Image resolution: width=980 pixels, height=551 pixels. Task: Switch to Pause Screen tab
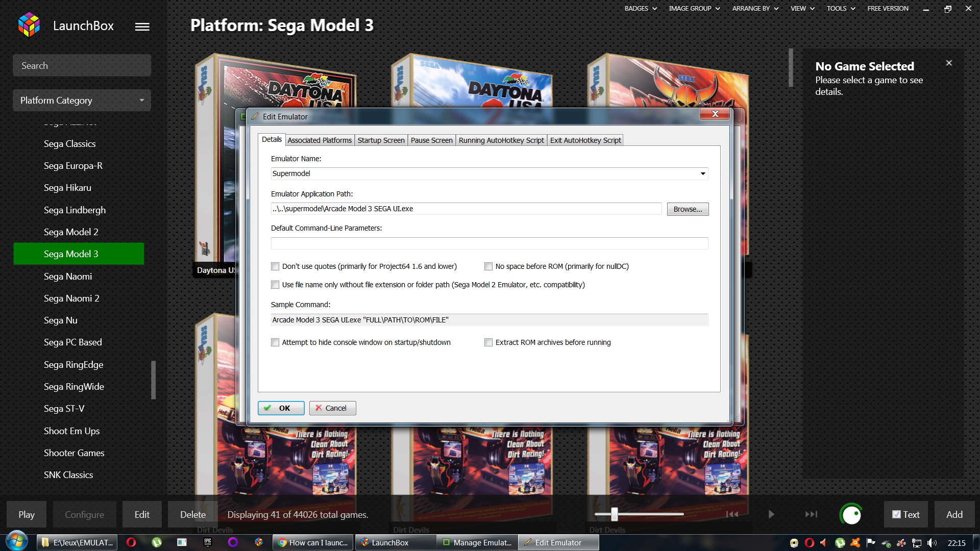[x=431, y=140]
